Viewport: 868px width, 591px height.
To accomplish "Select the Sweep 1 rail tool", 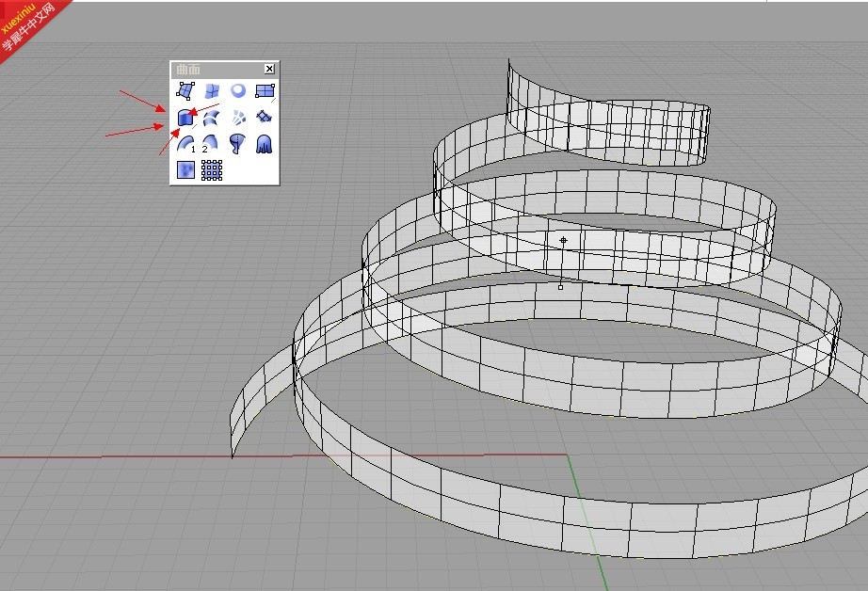I will coord(185,144).
